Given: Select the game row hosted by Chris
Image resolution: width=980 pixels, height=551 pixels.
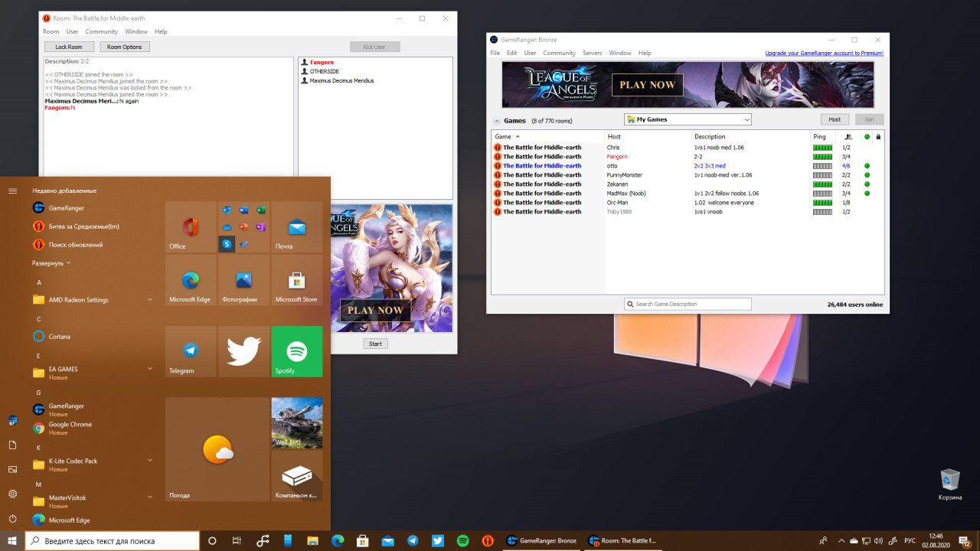Looking at the screenshot, I should click(687, 147).
